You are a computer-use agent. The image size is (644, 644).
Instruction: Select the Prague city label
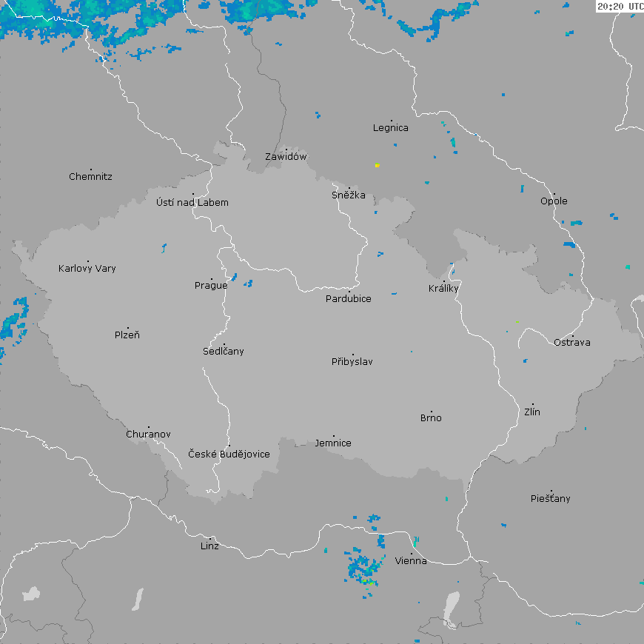pos(211,286)
